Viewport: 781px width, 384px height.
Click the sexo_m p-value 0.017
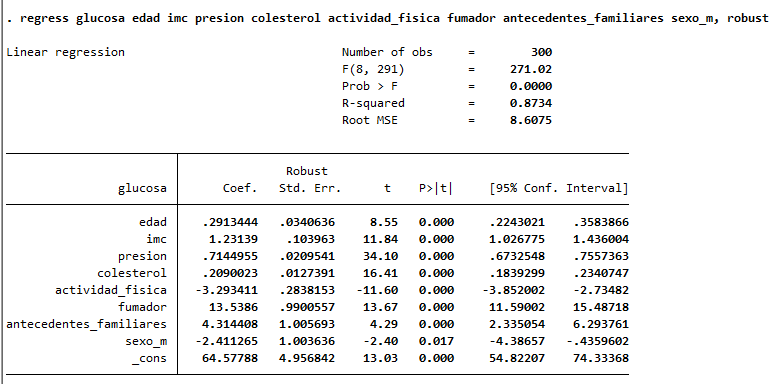436,341
